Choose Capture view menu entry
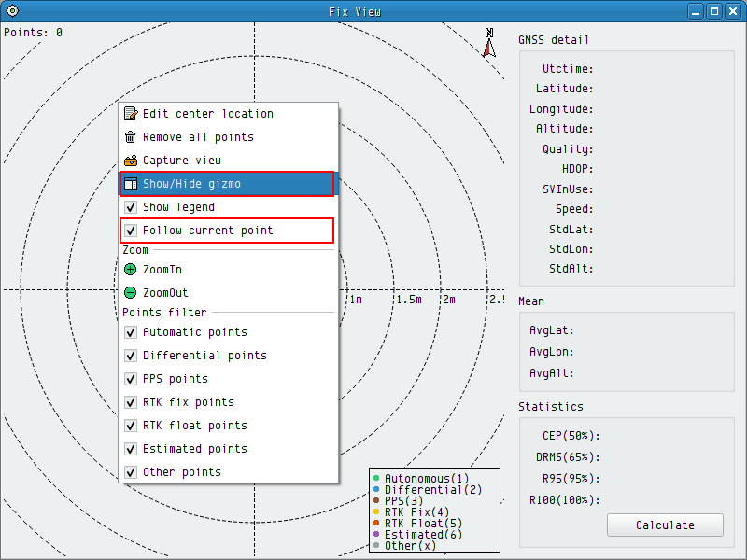747x560 pixels. click(x=228, y=161)
